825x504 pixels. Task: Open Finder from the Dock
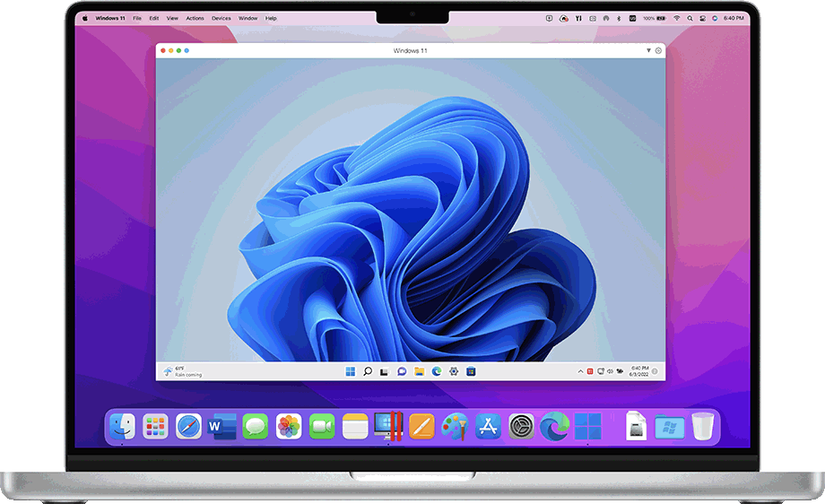(123, 426)
